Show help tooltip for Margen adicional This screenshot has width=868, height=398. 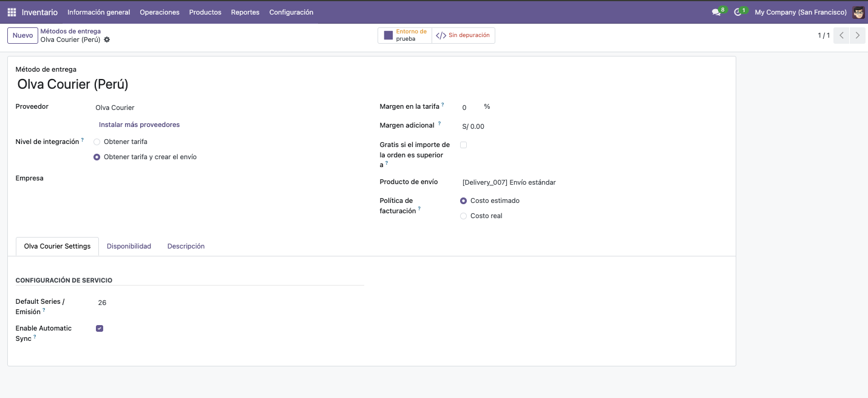click(x=439, y=123)
